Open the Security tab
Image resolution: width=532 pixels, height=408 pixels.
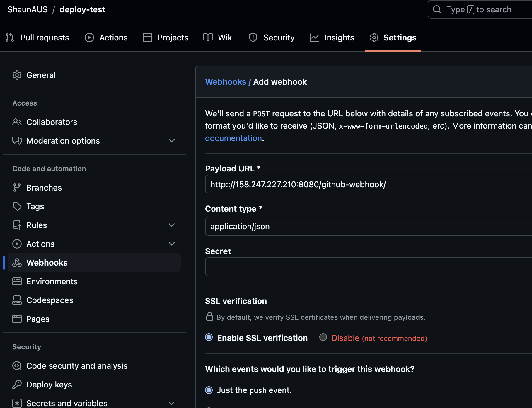[x=272, y=38]
